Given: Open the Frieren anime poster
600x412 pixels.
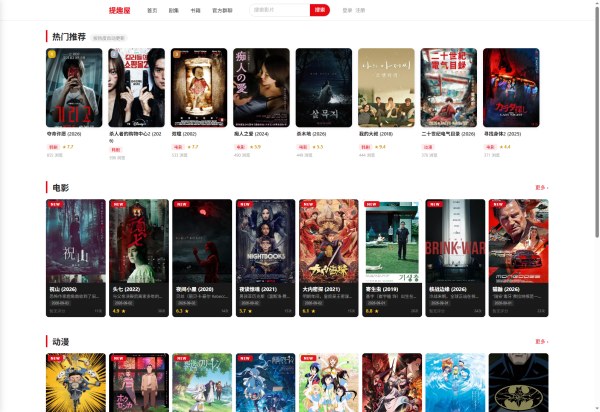Looking at the screenshot, I should point(202,383).
